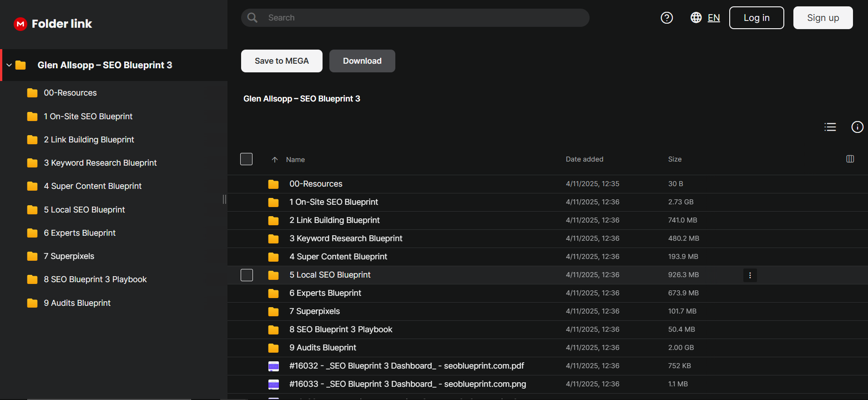Tick the select-all checkbox in header
This screenshot has height=400, width=868.
[246, 159]
